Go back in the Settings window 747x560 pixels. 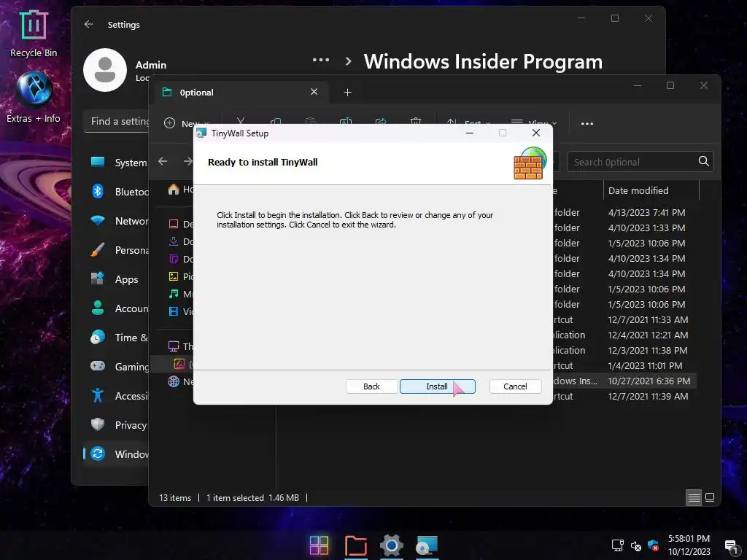[88, 24]
